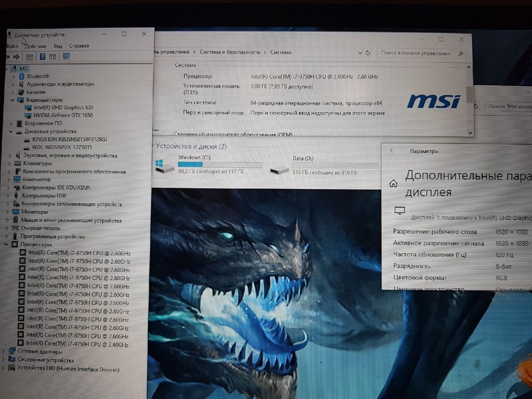Click the console tree pane toolbar icon

(x=30, y=57)
